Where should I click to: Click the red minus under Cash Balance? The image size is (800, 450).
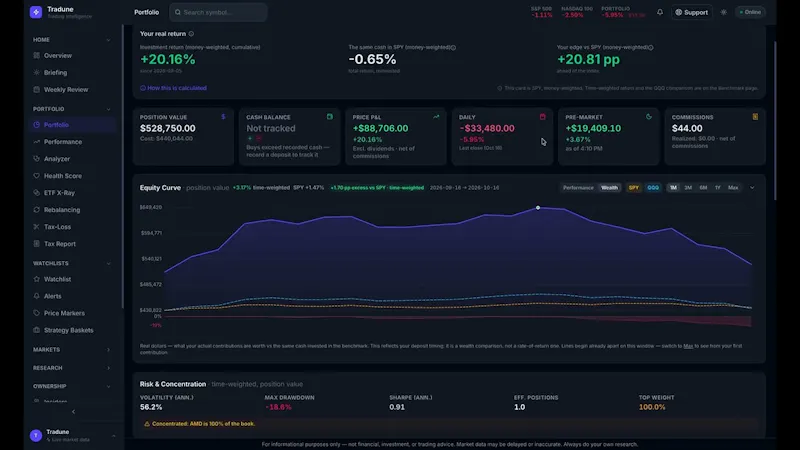(259, 138)
